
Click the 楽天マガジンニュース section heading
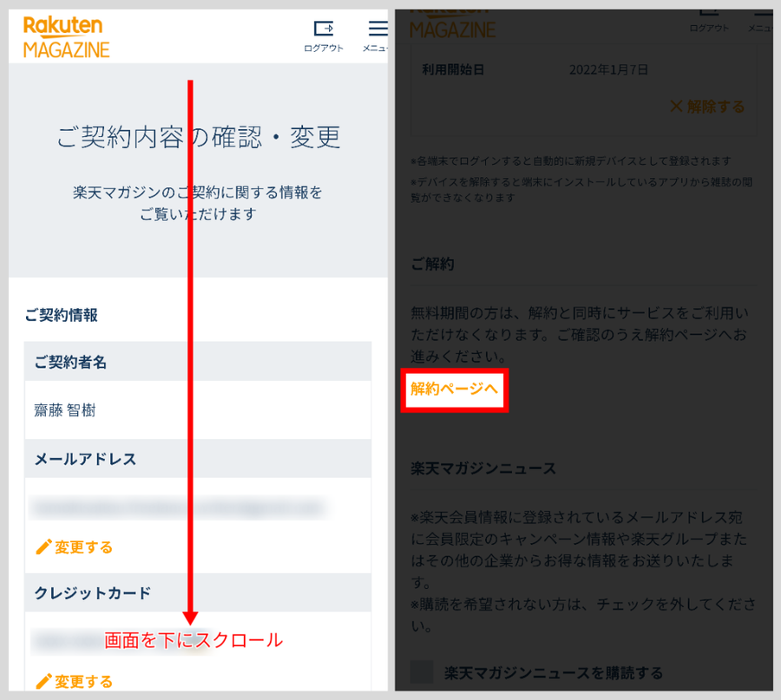pyautogui.click(x=483, y=468)
